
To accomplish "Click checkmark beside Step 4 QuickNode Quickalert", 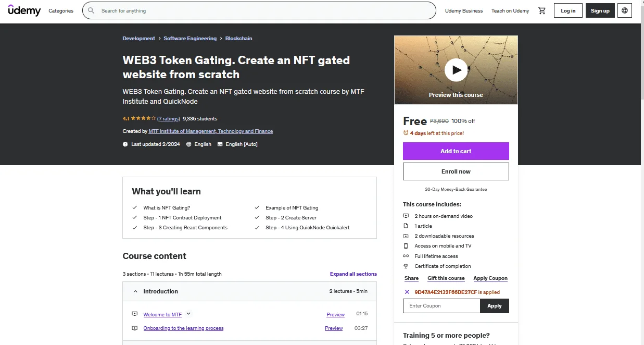I will pos(257,227).
